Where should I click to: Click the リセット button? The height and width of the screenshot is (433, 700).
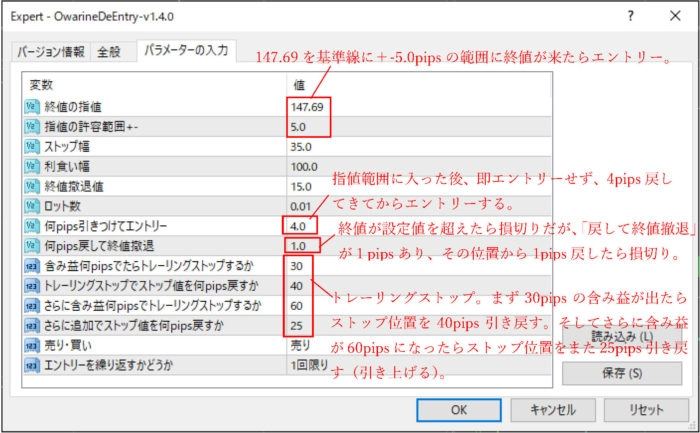pyautogui.click(x=646, y=410)
